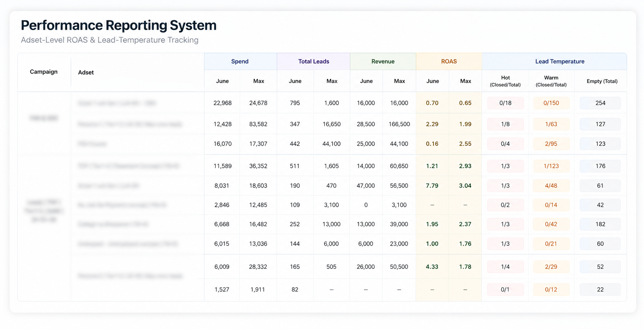Image resolution: width=644 pixels, height=329 pixels.
Task: Select the ROAS value 4.33
Action: (x=432, y=267)
